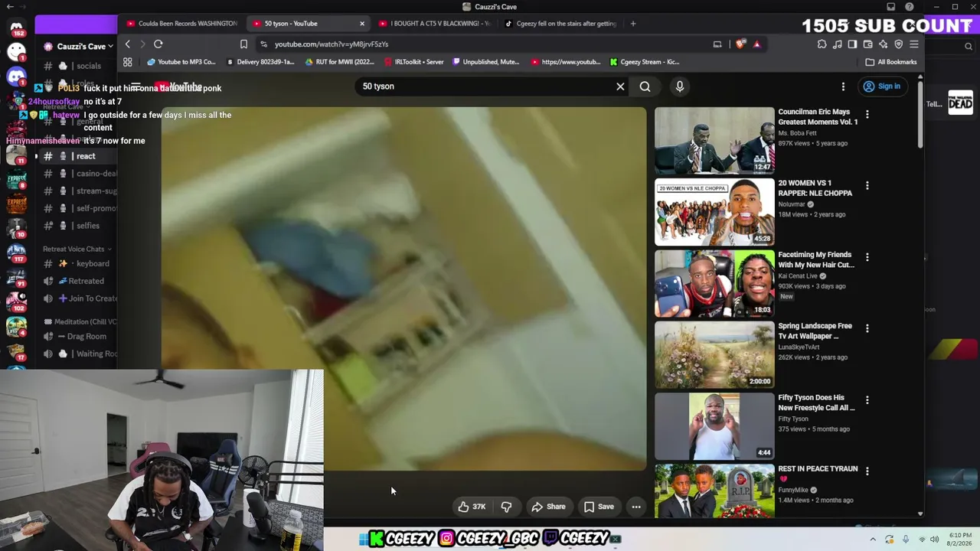Open options for Spring Landscape video
This screenshot has height=551, width=980.
[x=867, y=328]
